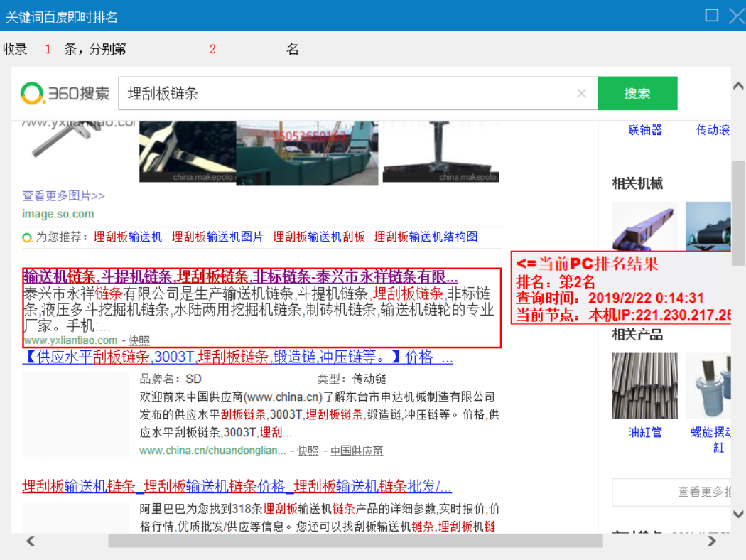Open the 查看更多图片>> link
The height and width of the screenshot is (560, 746).
(63, 195)
